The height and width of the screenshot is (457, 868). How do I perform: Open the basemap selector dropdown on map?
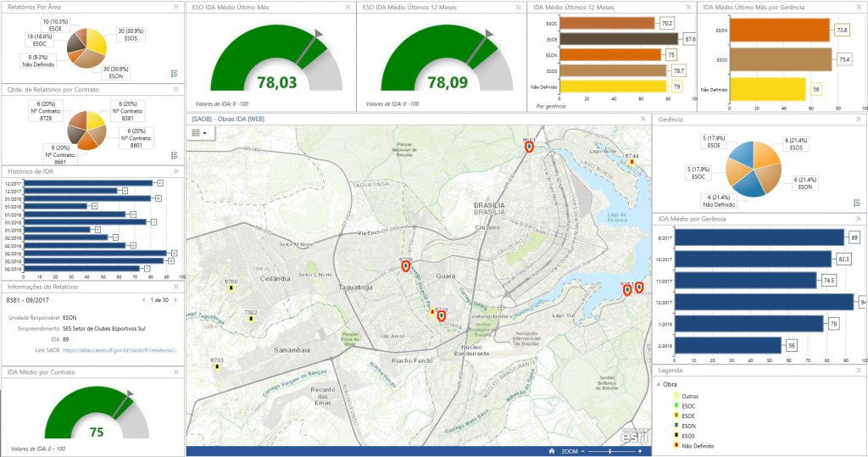(x=198, y=133)
